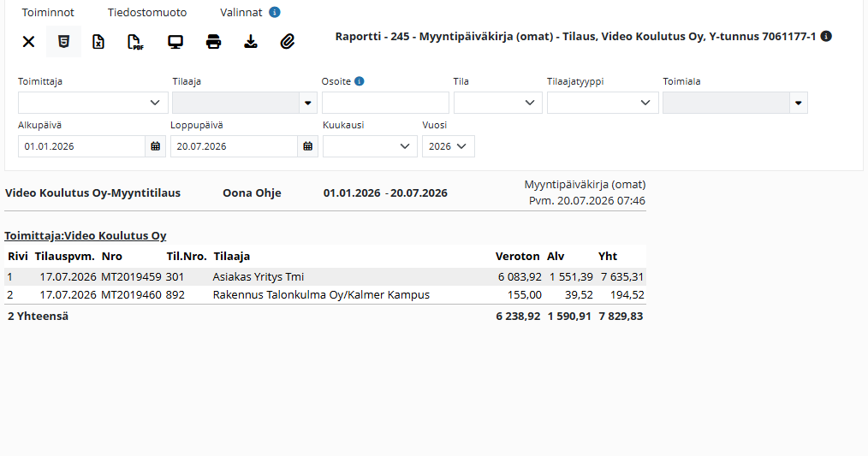Expand the Tila dropdown

[497, 103]
